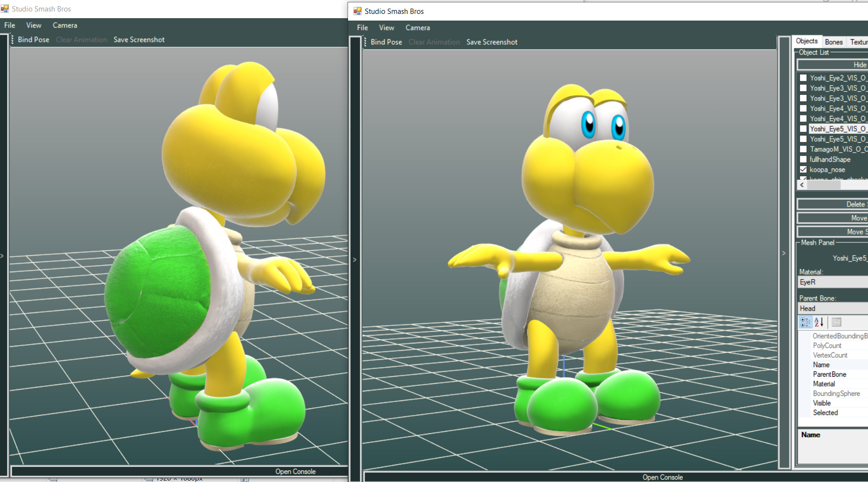This screenshot has height=482, width=868.
Task: Click the Bind Pose toolbar item
Action: (386, 42)
